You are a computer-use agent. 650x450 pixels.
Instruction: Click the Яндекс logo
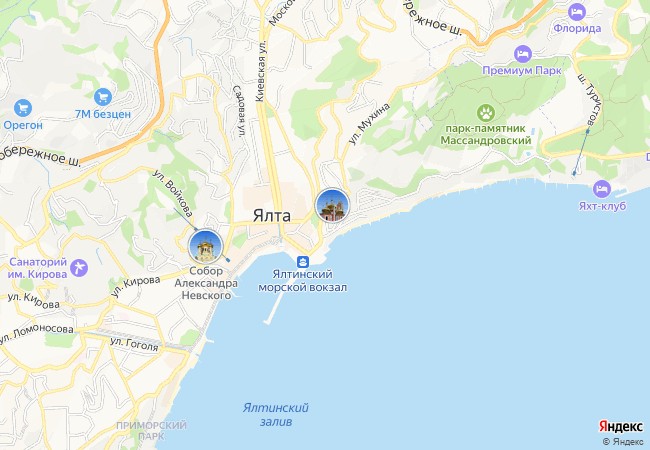tap(620, 426)
